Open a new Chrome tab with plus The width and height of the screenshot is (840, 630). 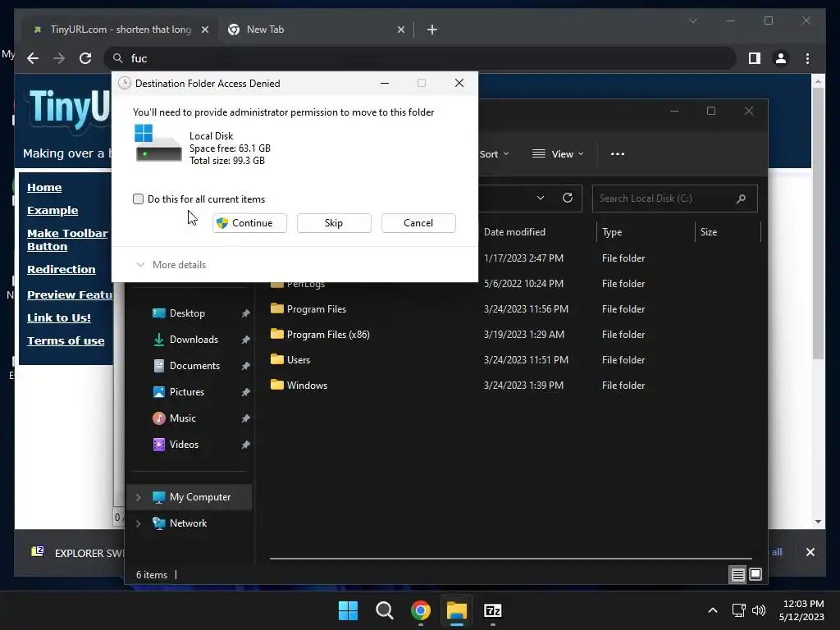click(431, 30)
